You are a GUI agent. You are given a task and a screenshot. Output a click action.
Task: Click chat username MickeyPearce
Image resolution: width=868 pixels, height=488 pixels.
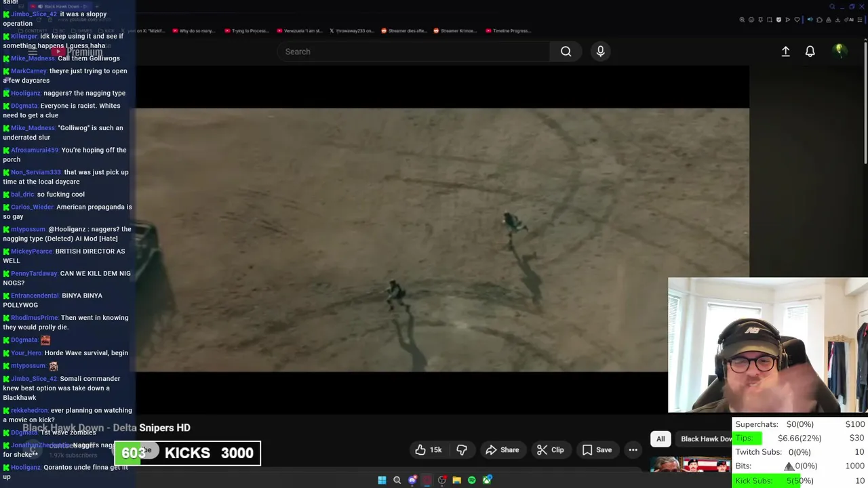click(x=31, y=251)
